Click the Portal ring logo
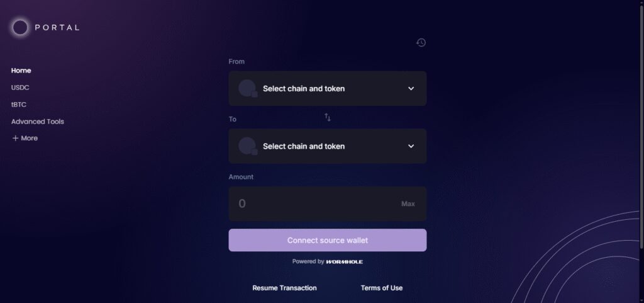The height and width of the screenshot is (303, 644). 19,28
